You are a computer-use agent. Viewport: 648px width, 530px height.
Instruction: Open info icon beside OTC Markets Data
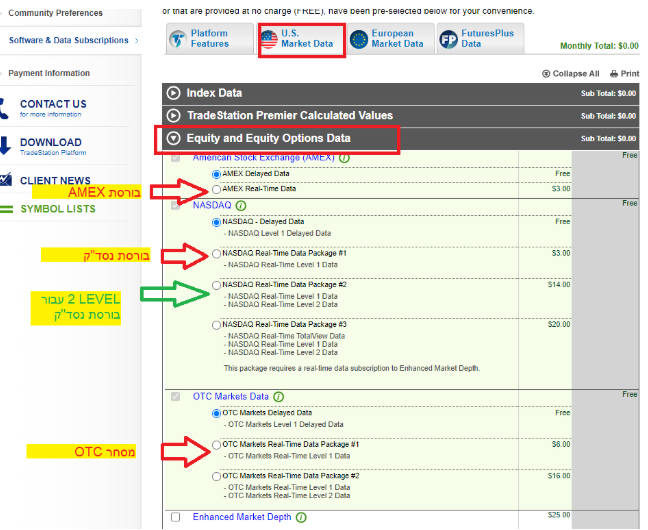click(279, 397)
